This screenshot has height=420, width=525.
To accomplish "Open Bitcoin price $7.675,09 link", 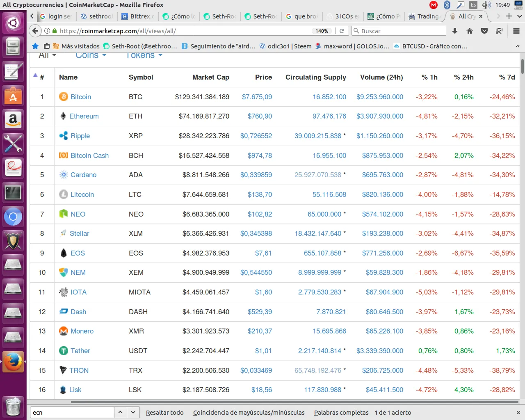I will click(x=257, y=97).
